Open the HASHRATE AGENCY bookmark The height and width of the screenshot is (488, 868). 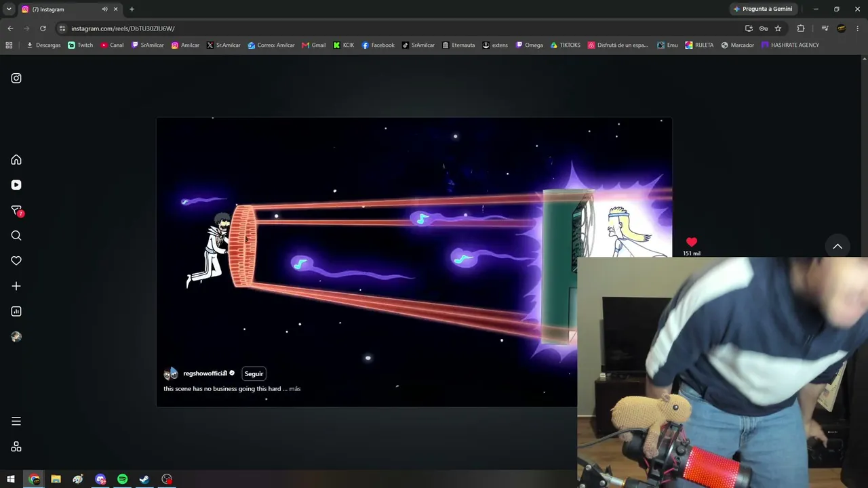coord(790,45)
